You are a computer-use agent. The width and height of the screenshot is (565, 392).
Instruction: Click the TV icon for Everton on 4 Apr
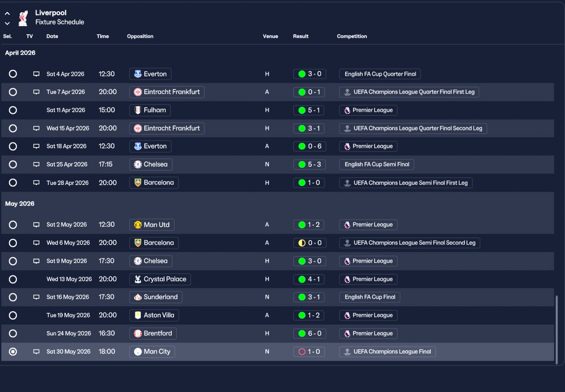(36, 74)
